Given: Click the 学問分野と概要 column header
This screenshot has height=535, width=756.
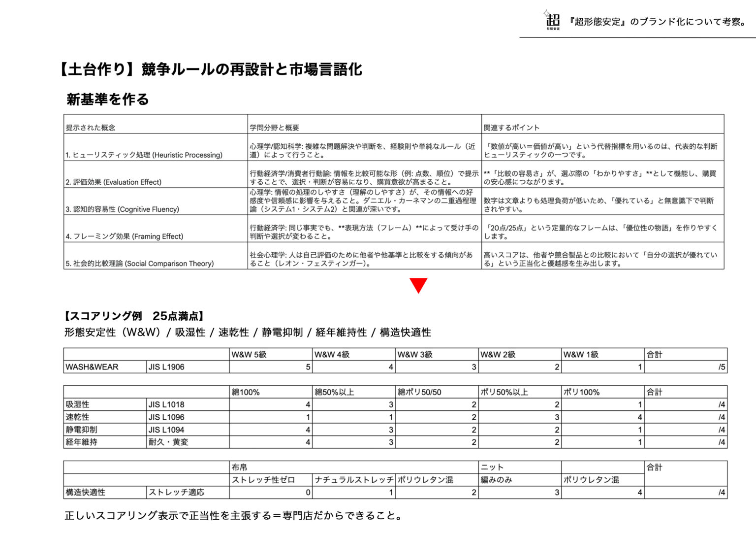Looking at the screenshot, I should click(274, 128).
